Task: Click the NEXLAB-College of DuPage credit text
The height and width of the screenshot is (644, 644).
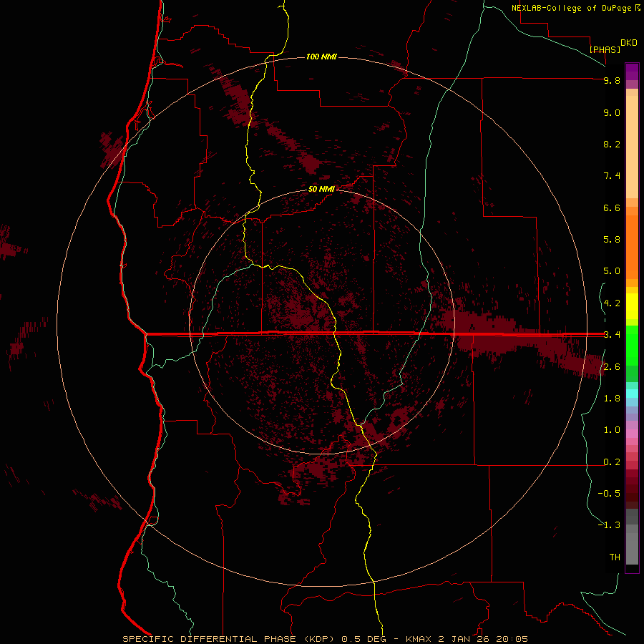Action: click(572, 8)
